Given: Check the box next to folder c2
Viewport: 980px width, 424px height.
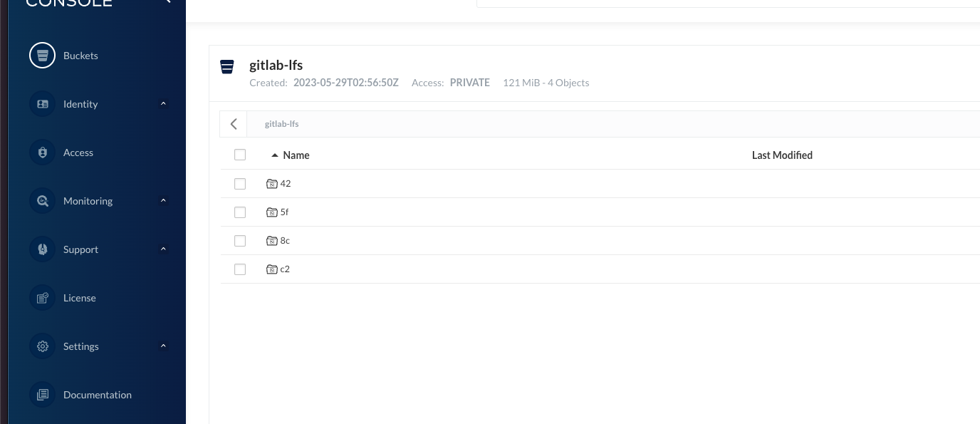Looking at the screenshot, I should point(240,269).
